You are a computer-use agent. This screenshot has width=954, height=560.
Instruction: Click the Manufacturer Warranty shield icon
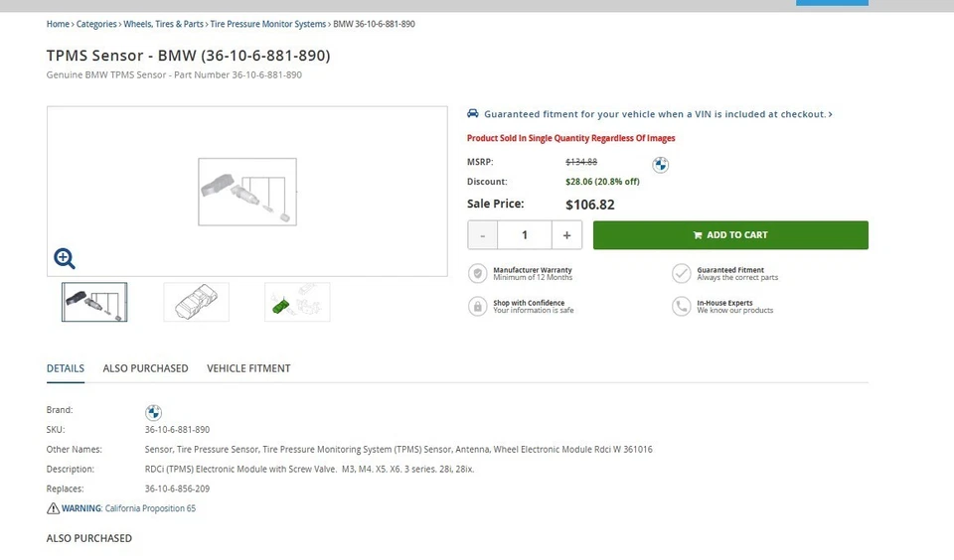[478, 273]
